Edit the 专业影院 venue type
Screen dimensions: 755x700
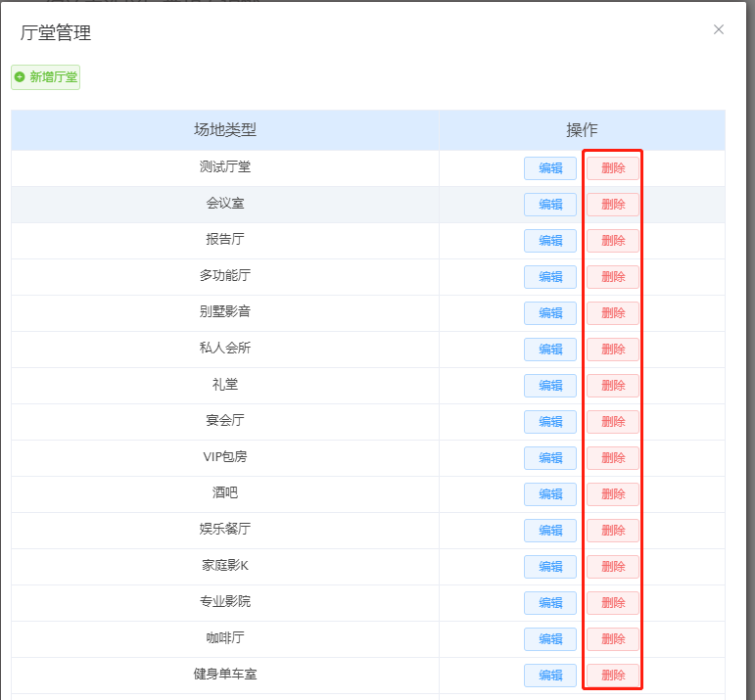[x=550, y=603]
